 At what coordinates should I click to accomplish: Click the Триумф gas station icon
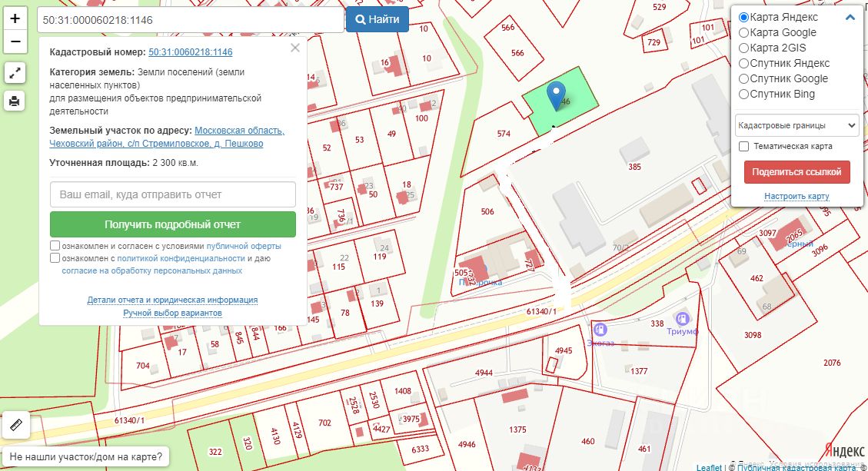tap(681, 318)
